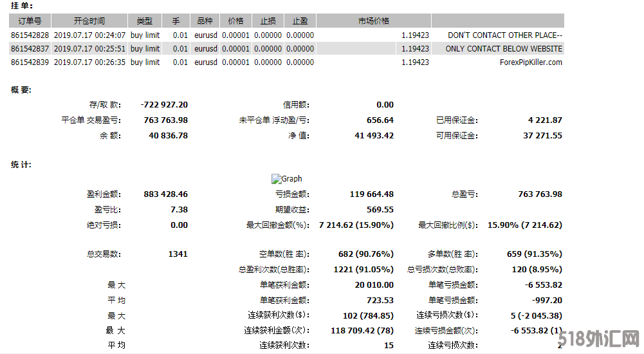The image size is (644, 354).
Task: Click the 品种 column header
Action: 205,21
